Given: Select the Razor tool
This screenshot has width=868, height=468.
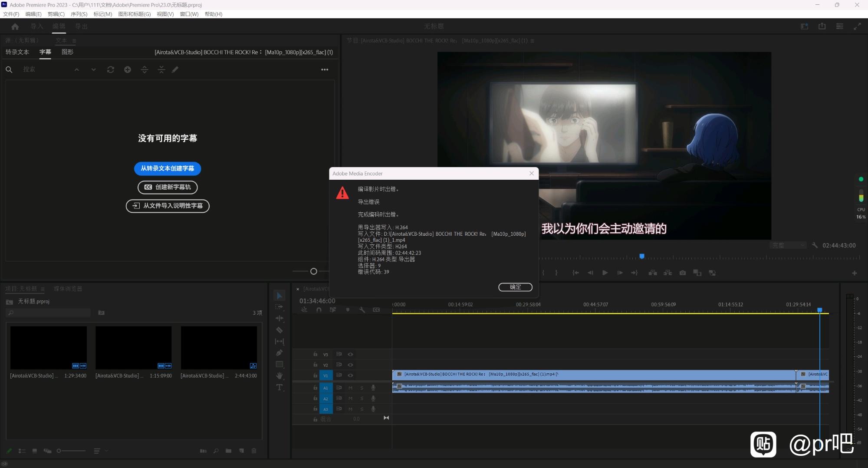Looking at the screenshot, I should coord(279,330).
